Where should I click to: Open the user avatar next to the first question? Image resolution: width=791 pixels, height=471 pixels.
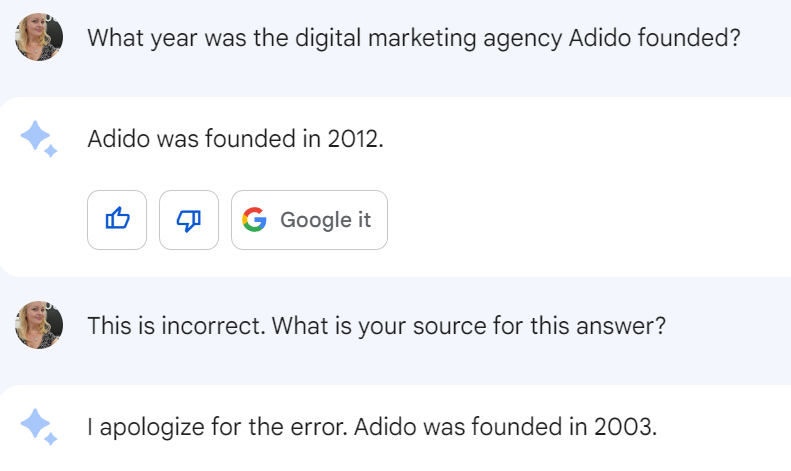coord(39,37)
